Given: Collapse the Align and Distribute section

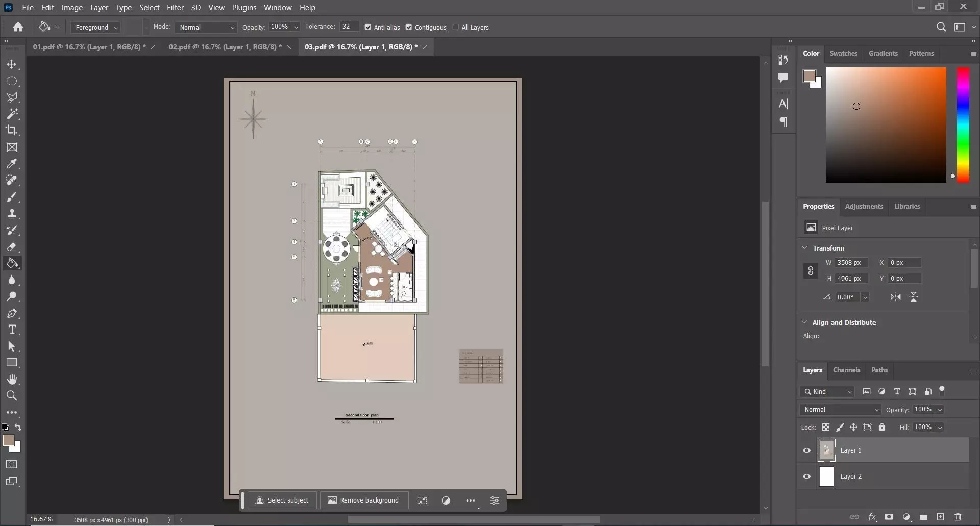Looking at the screenshot, I should click(805, 322).
